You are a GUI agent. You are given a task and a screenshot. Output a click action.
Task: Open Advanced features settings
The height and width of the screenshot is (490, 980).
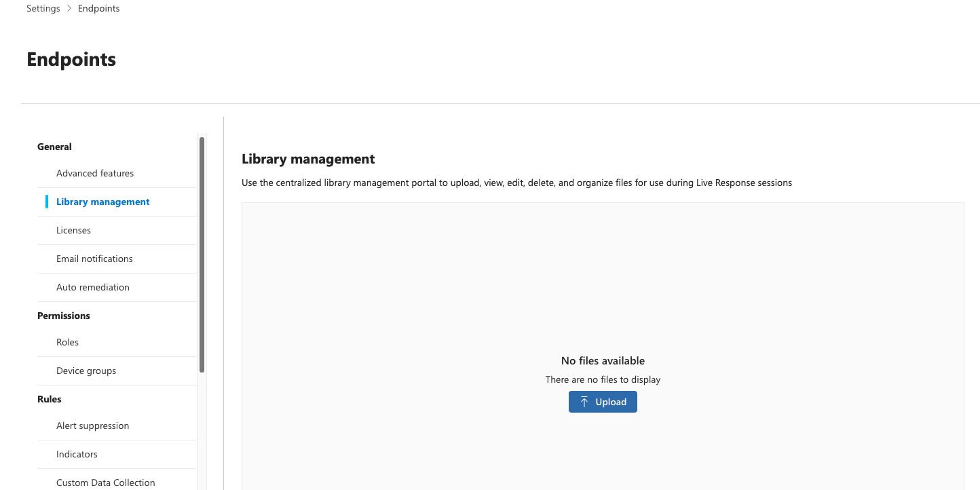click(95, 173)
